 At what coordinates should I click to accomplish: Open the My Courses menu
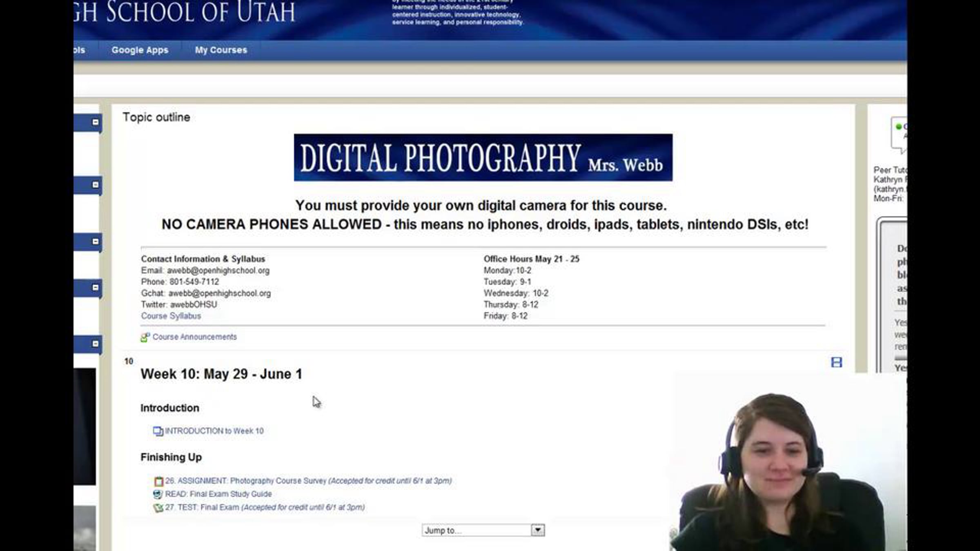click(221, 50)
